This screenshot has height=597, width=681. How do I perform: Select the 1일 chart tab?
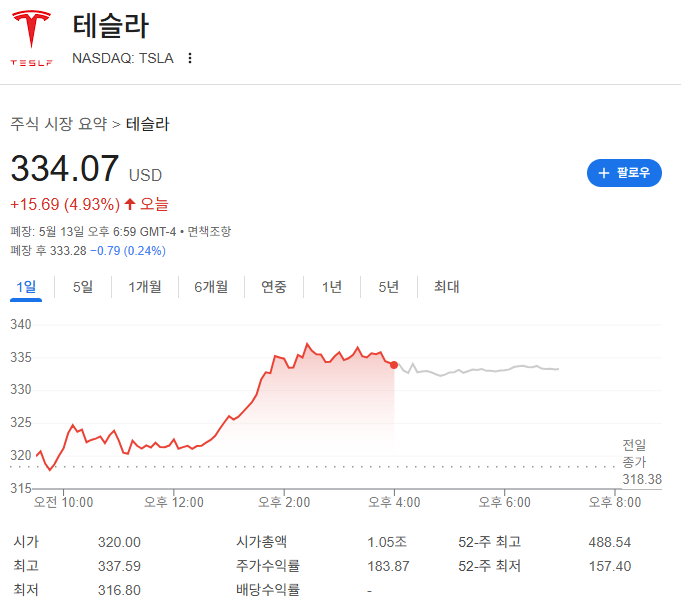click(x=26, y=287)
